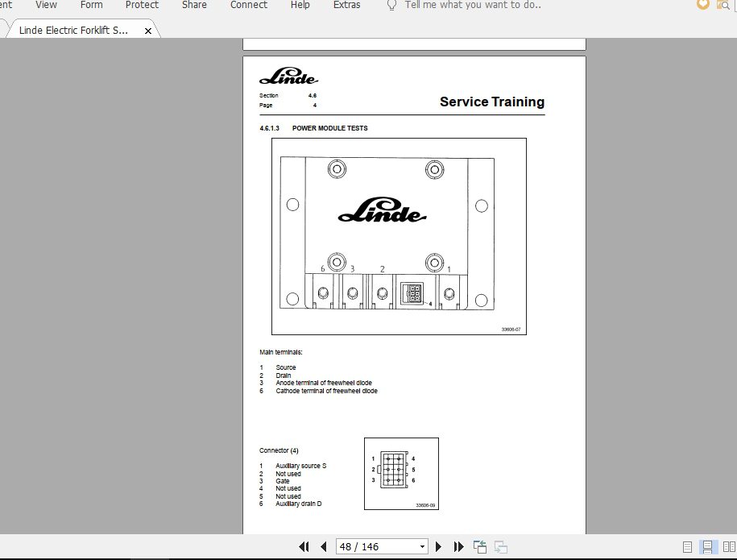Image resolution: width=737 pixels, height=560 pixels.
Task: Open the View menu
Action: coord(46,5)
